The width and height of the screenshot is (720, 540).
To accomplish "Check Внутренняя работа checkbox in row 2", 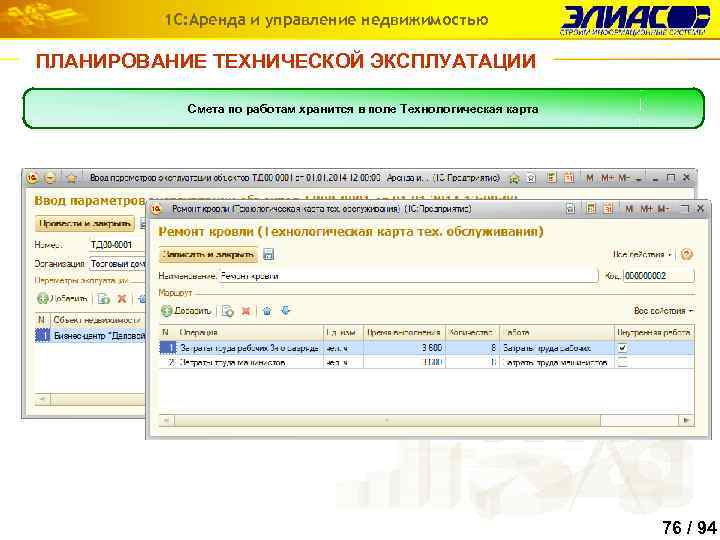I will 623,362.
